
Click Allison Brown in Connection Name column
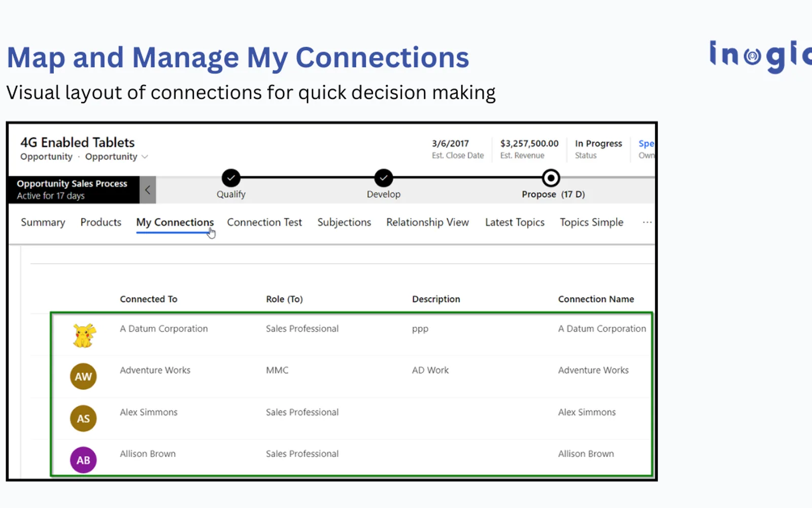pos(586,454)
